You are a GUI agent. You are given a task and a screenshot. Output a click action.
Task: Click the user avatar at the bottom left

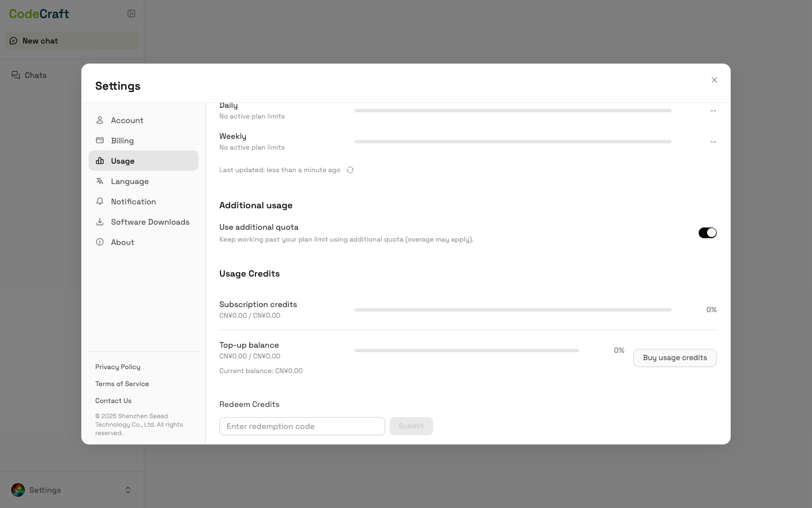point(18,490)
